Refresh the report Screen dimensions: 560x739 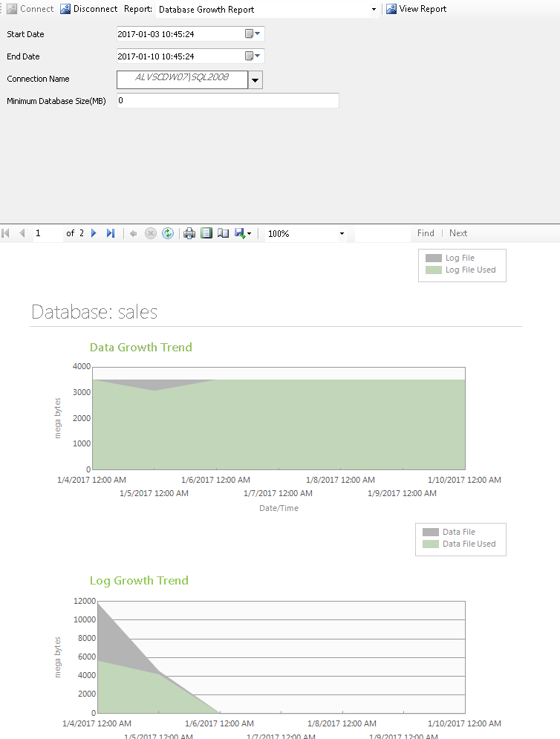(x=168, y=233)
